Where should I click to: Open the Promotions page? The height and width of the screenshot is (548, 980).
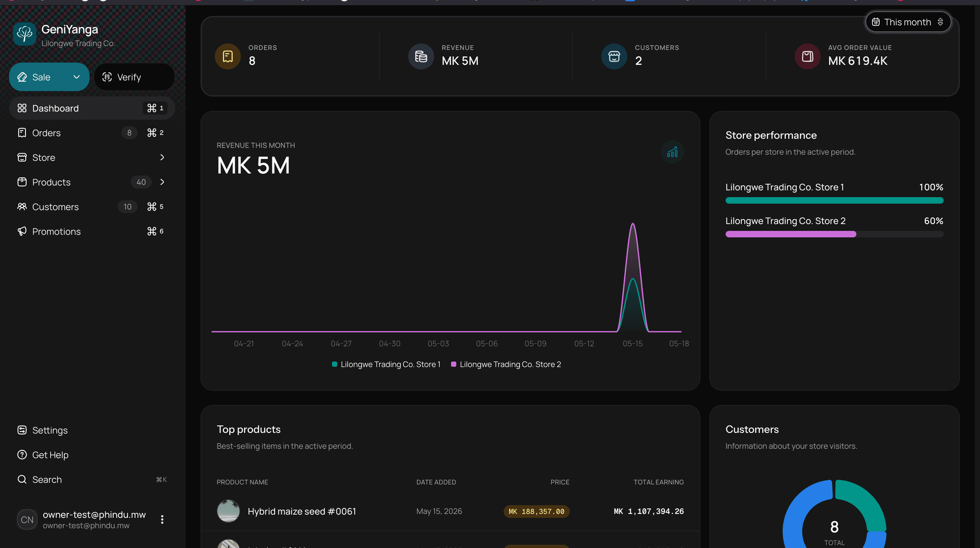92,232
